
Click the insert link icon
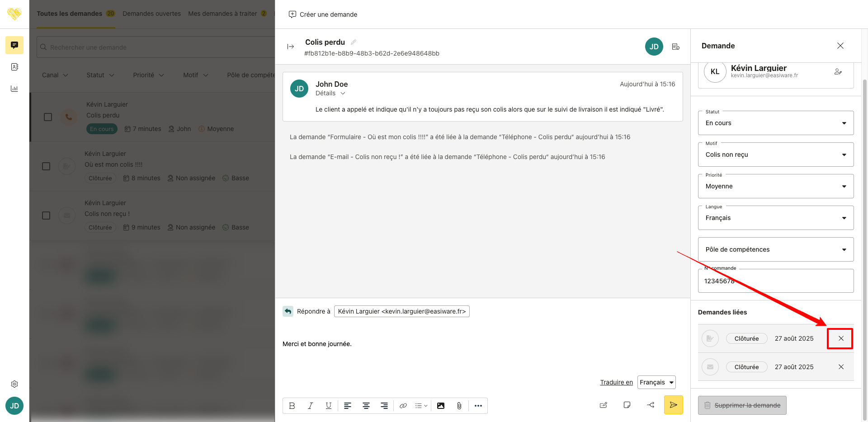click(403, 406)
